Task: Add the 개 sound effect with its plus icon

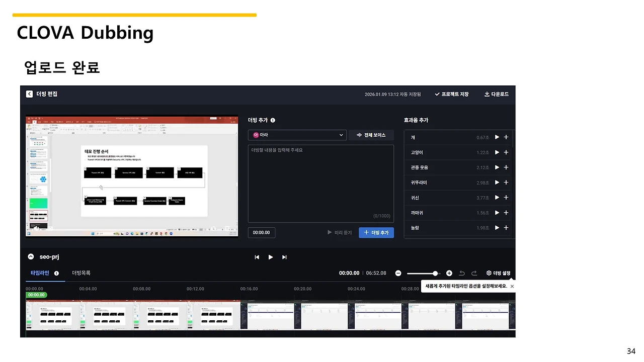Action: pyautogui.click(x=506, y=137)
